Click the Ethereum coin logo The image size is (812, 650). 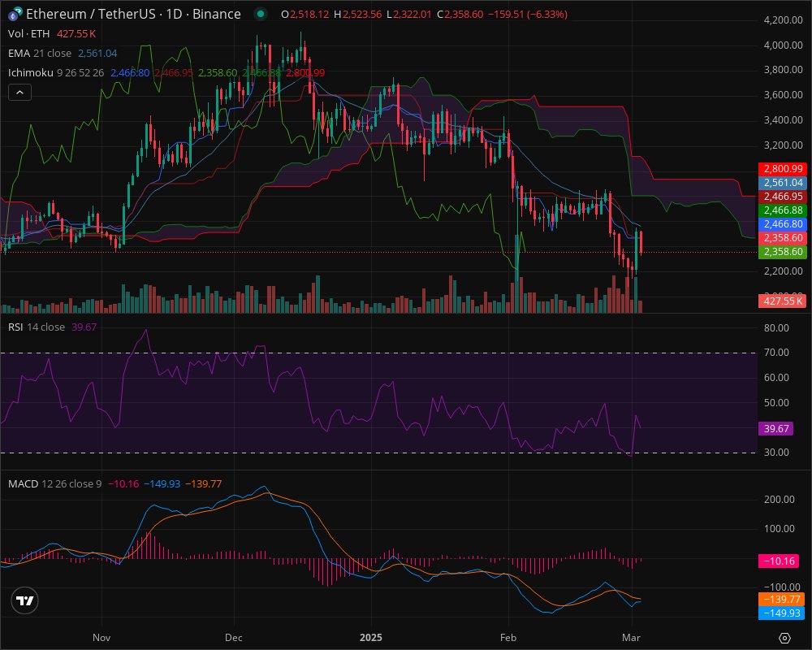(x=11, y=14)
